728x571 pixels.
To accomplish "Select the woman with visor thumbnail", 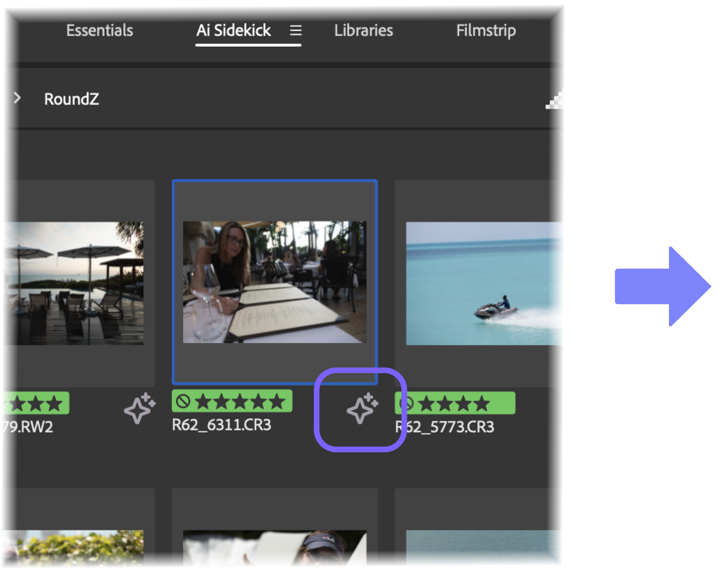I will [x=275, y=548].
